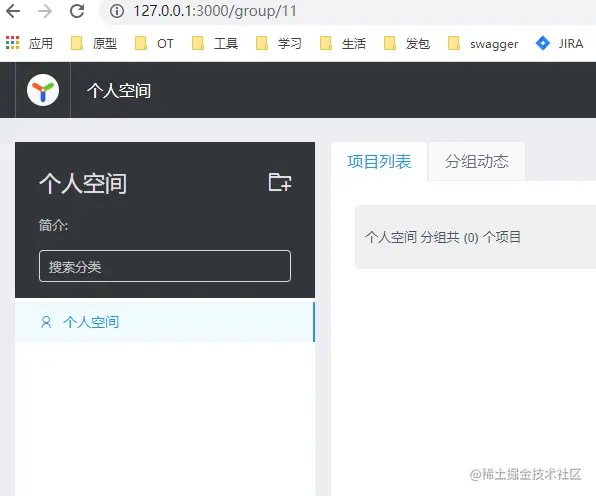Image resolution: width=596 pixels, height=496 pixels.
Task: Reload the page with refresh icon
Action: pos(77,11)
